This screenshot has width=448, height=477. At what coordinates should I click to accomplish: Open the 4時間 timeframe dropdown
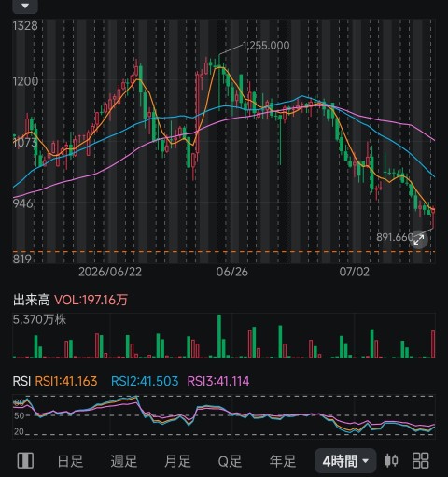[x=345, y=461]
